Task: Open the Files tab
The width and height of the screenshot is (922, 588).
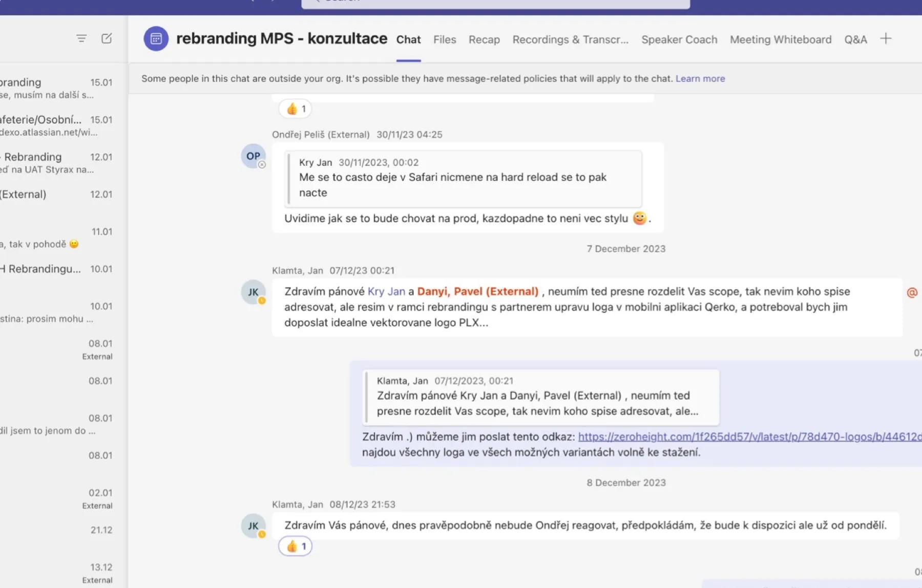Action: 445,39
